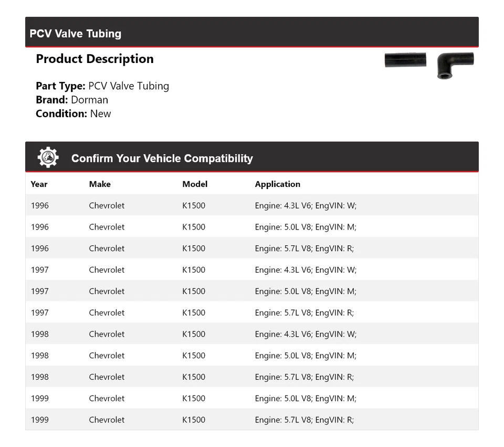Click the 1998 4.3L V6 application cell
The image size is (504, 447).
tap(306, 334)
